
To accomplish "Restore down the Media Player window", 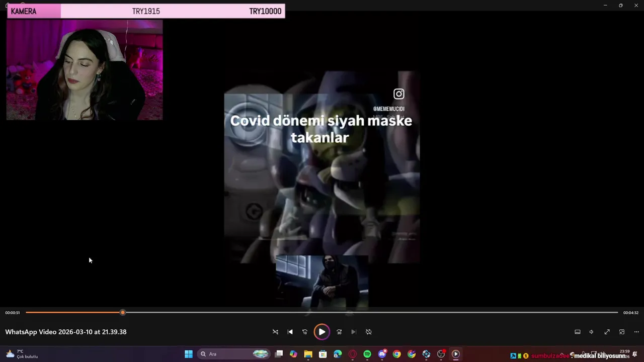I will coord(621,5).
